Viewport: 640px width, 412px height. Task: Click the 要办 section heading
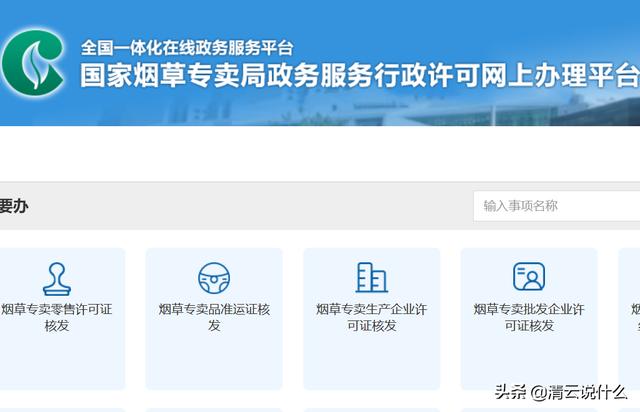tap(14, 206)
